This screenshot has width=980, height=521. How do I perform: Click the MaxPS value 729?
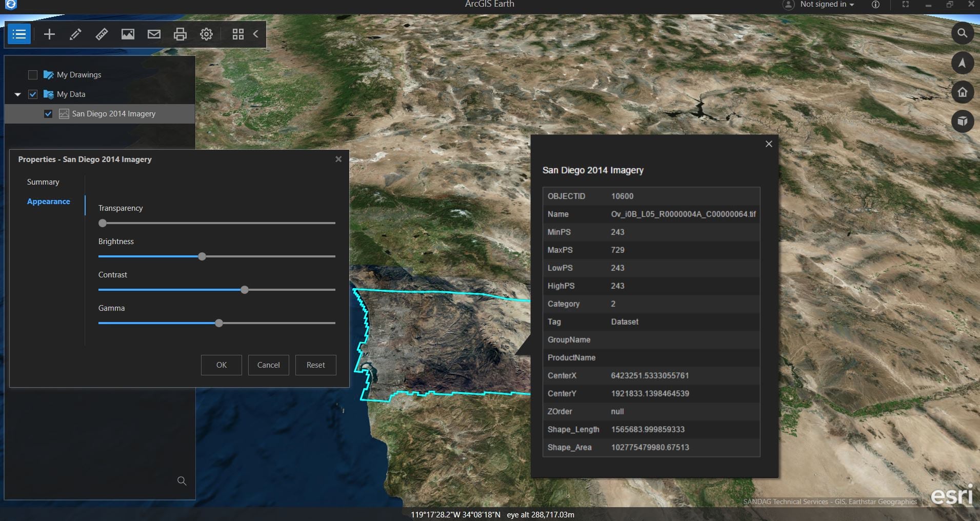617,250
